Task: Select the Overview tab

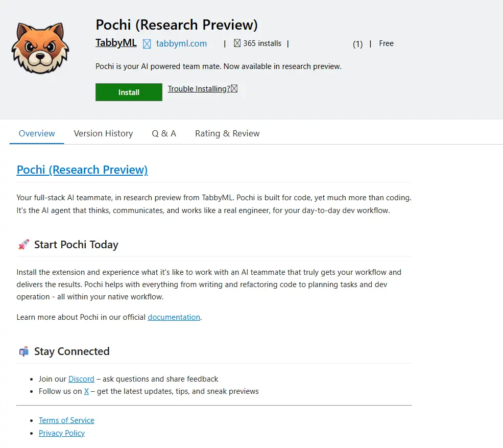Action: click(37, 133)
